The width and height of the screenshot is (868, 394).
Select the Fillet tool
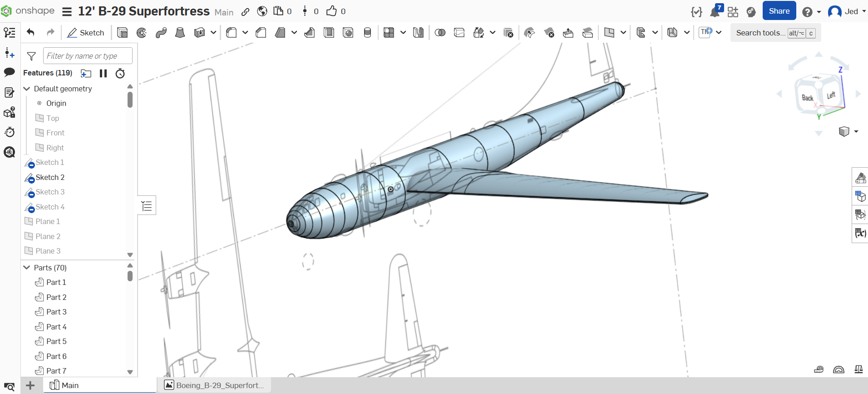pyautogui.click(x=232, y=32)
